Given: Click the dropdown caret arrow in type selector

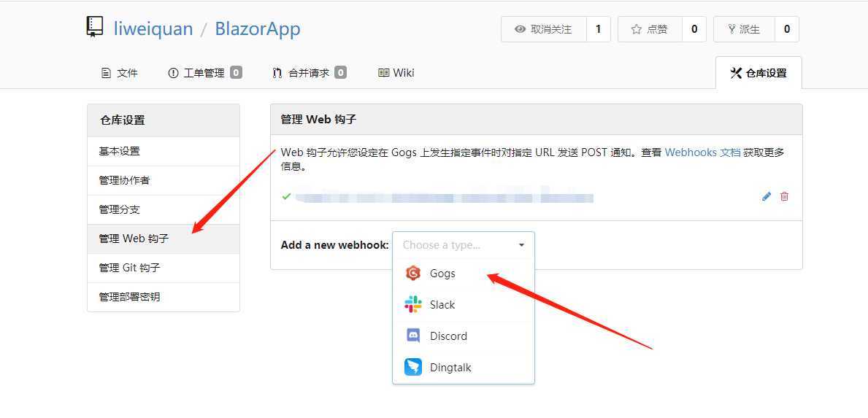Looking at the screenshot, I should [x=521, y=245].
